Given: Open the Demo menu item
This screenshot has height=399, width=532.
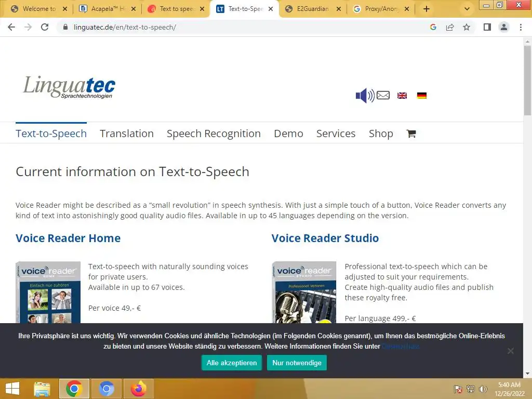Looking at the screenshot, I should [289, 134].
